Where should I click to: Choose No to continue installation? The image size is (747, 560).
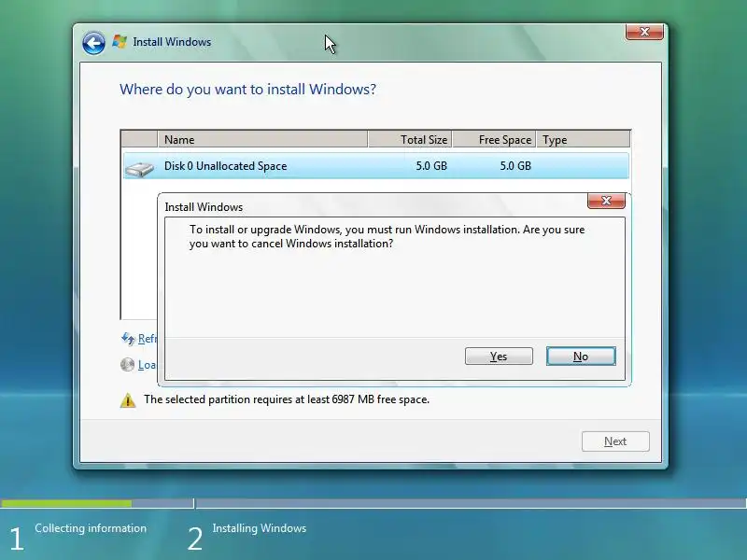(581, 357)
